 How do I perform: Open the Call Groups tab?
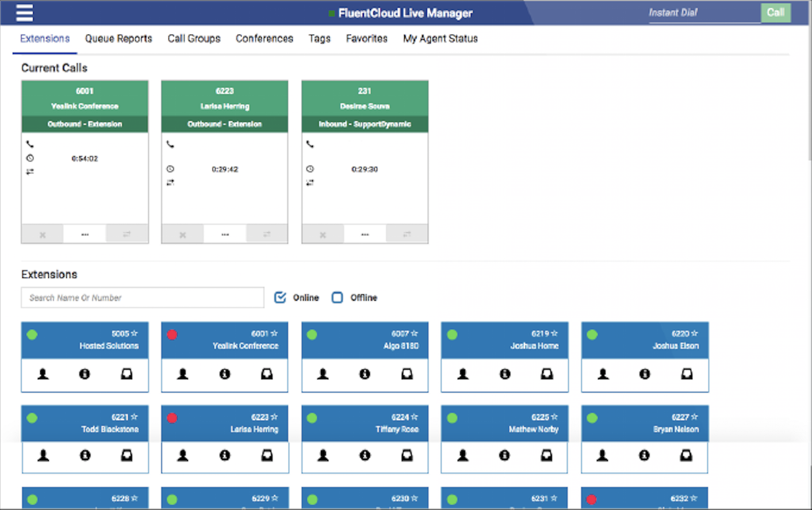[194, 39]
